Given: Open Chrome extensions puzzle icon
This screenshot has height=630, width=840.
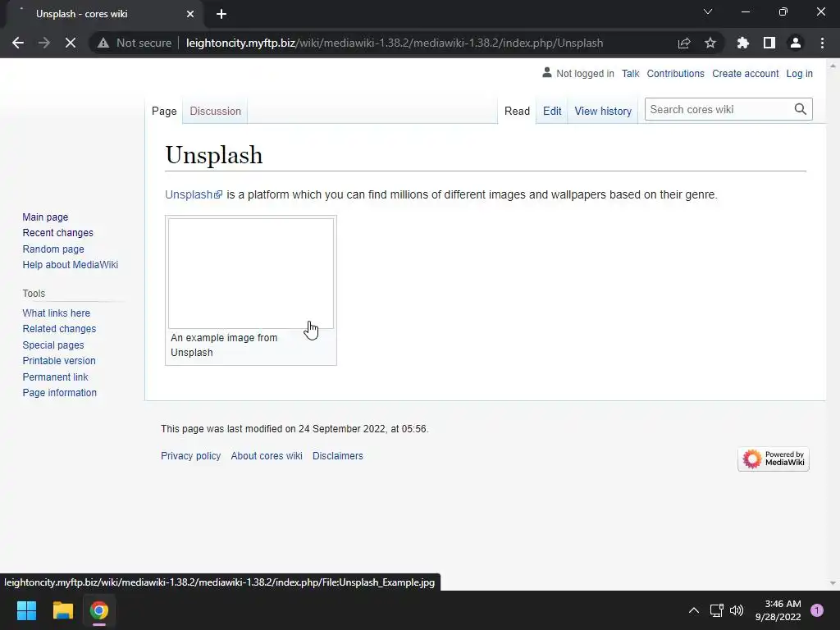Looking at the screenshot, I should pyautogui.click(x=743, y=43).
